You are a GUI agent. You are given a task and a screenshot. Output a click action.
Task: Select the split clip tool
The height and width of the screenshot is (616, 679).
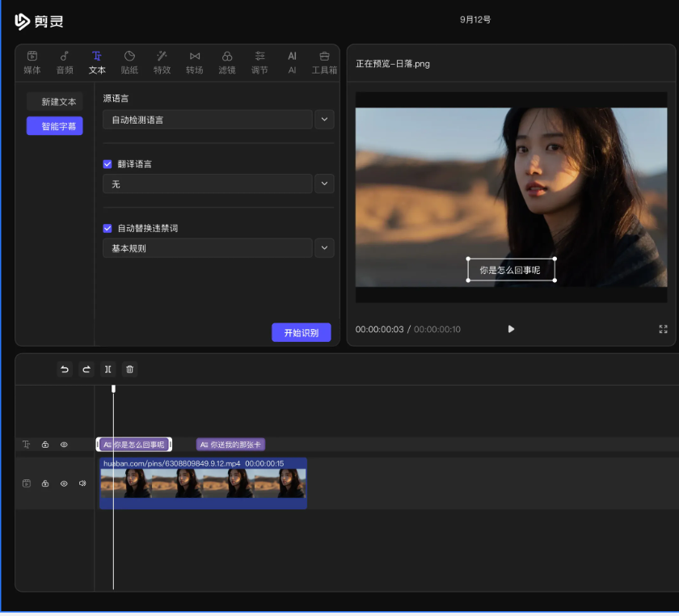tap(108, 369)
